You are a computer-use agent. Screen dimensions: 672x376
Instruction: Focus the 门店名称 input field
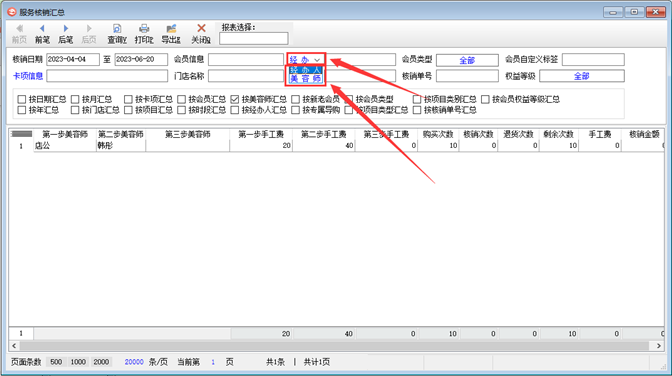(246, 76)
